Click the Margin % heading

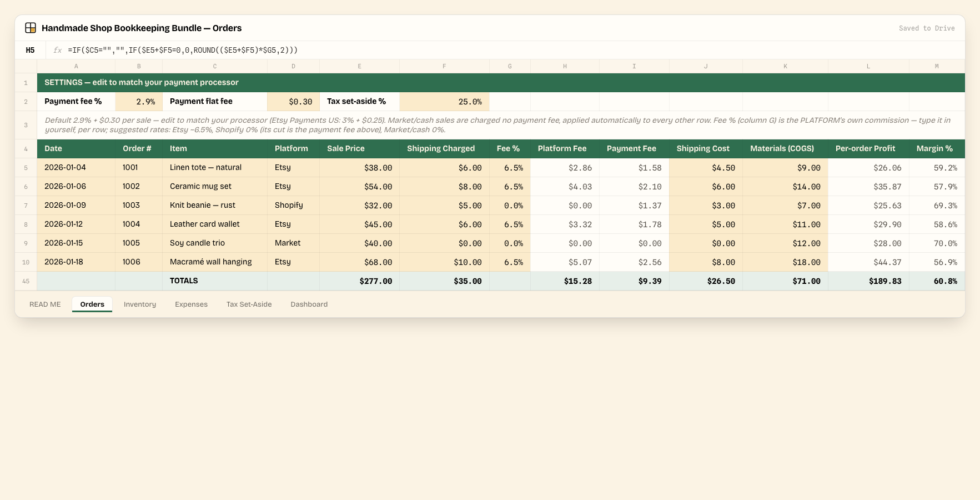point(937,149)
